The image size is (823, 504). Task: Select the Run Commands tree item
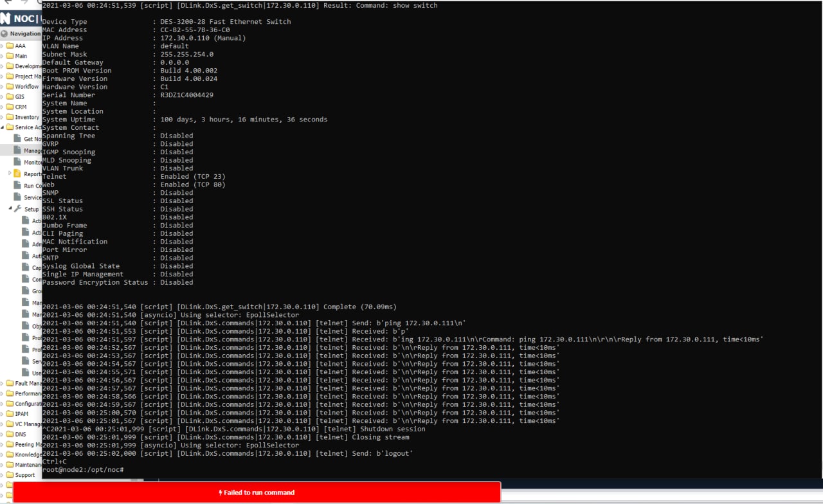28,186
